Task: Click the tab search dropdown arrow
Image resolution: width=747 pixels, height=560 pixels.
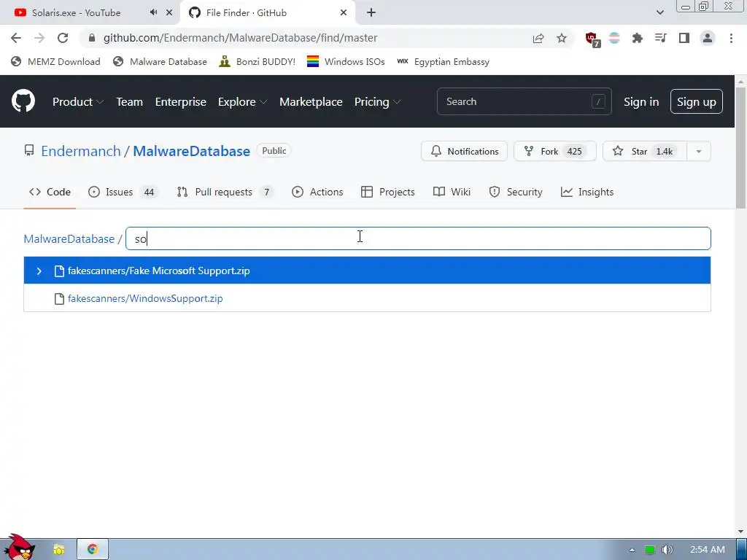Action: tap(659, 12)
